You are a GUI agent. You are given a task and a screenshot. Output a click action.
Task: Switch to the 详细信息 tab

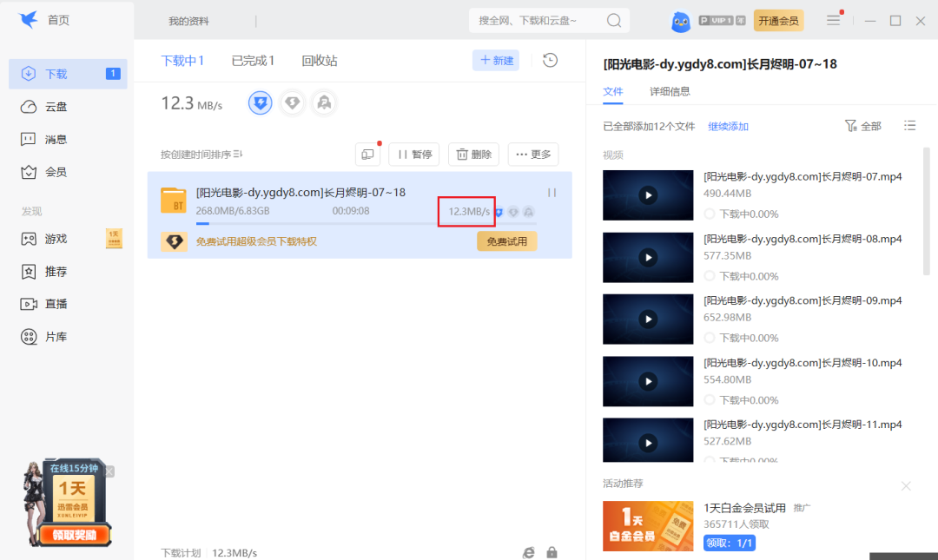tap(670, 91)
